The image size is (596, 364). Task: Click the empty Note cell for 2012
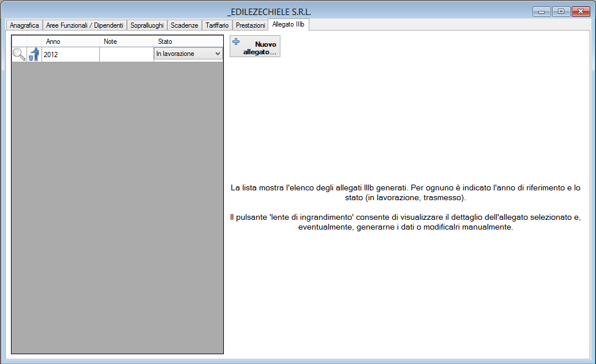click(126, 54)
